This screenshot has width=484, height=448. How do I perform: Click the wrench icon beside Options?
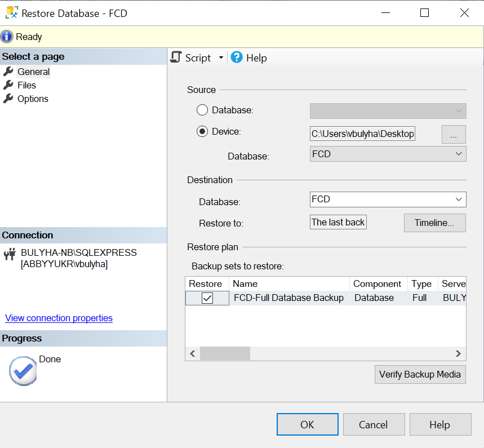8,99
